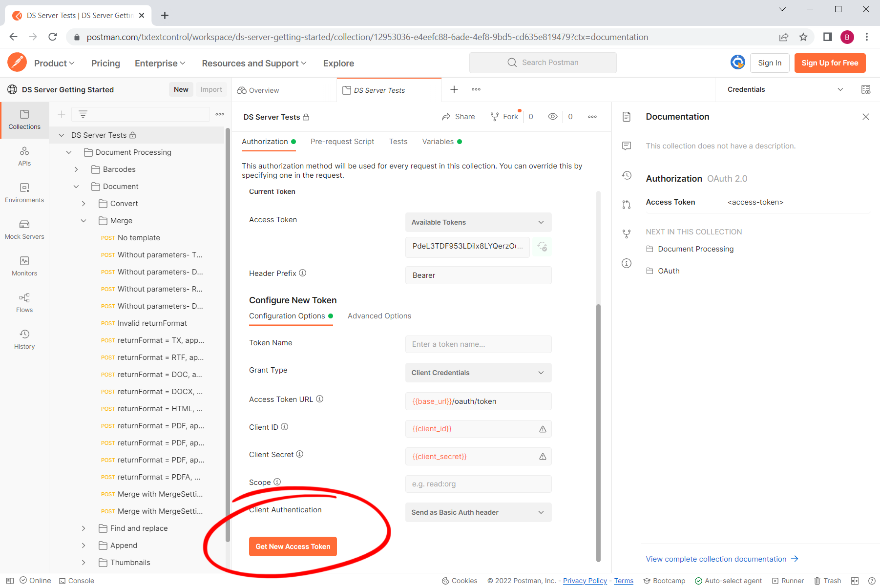The width and height of the screenshot is (880, 588).
Task: Expand the Barcodes folder
Action: point(76,169)
